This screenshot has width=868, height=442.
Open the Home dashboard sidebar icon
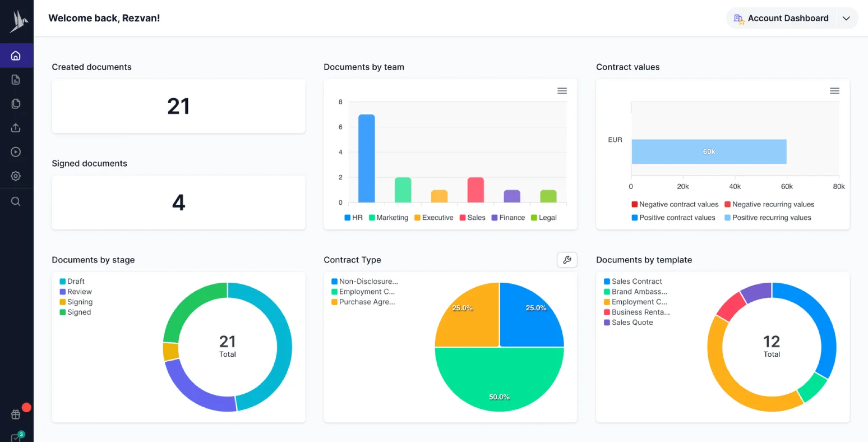(x=16, y=56)
